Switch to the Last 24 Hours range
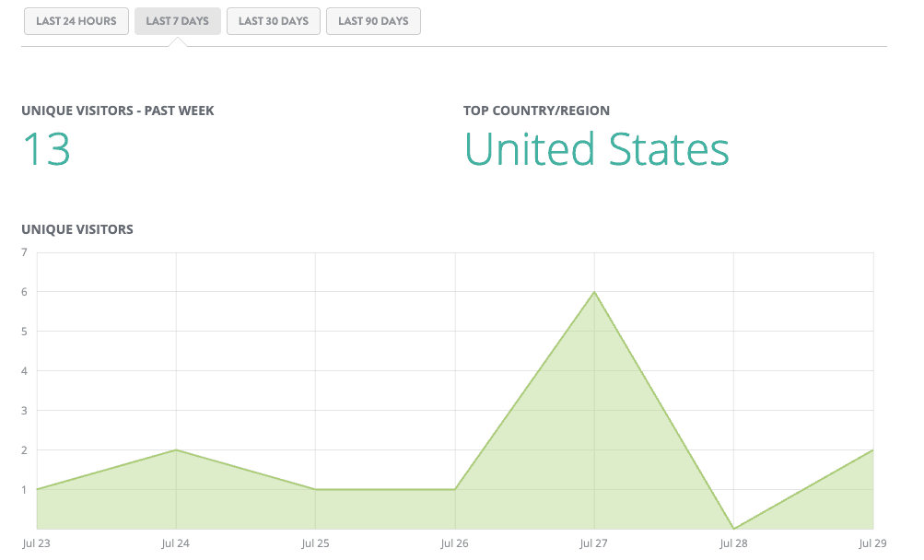Screen dimensions: 924x560 coord(76,21)
